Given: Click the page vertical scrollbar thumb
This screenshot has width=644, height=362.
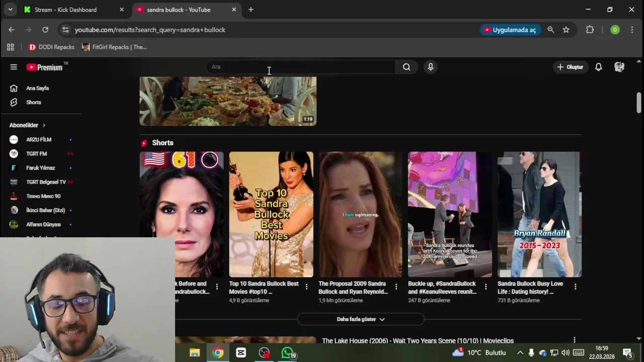Looking at the screenshot, I should tap(639, 103).
